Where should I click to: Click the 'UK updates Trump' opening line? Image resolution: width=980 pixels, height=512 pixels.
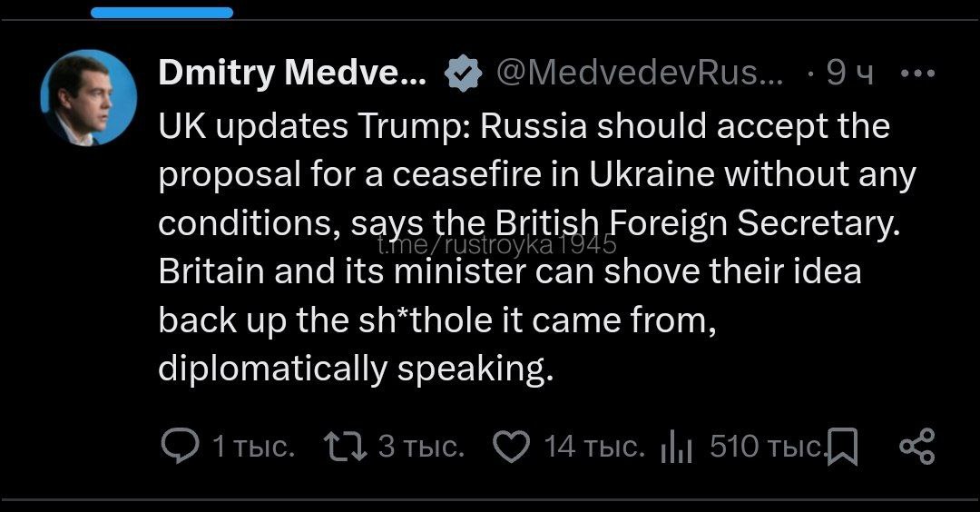[x=313, y=124]
